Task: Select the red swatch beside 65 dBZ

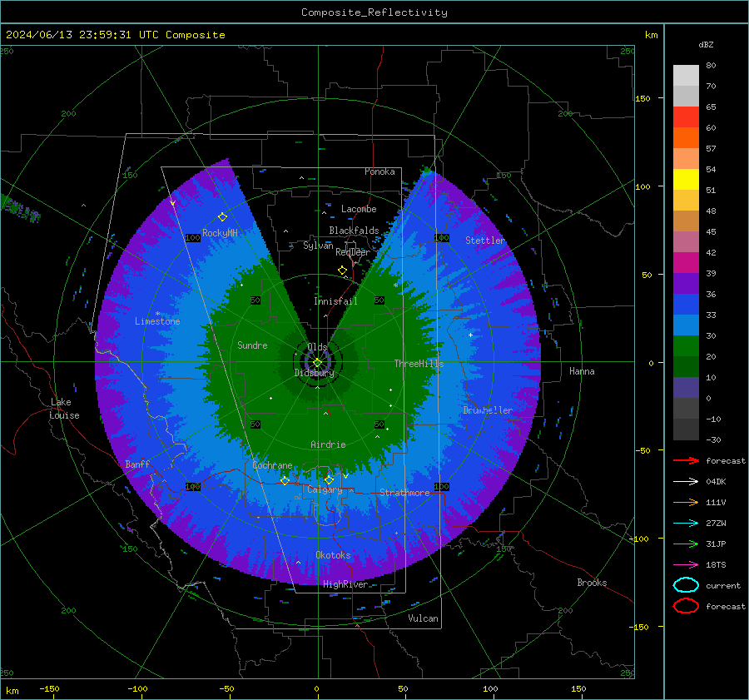Action: [686, 117]
